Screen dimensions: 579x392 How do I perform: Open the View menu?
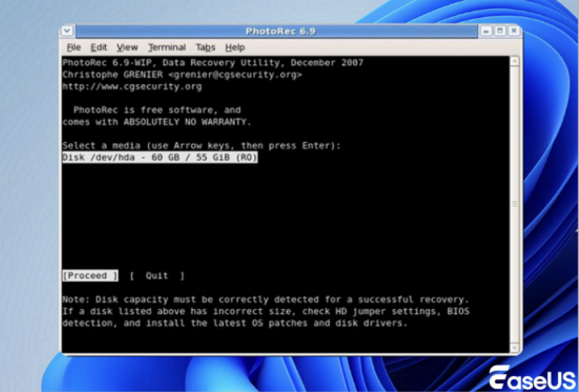coord(127,47)
